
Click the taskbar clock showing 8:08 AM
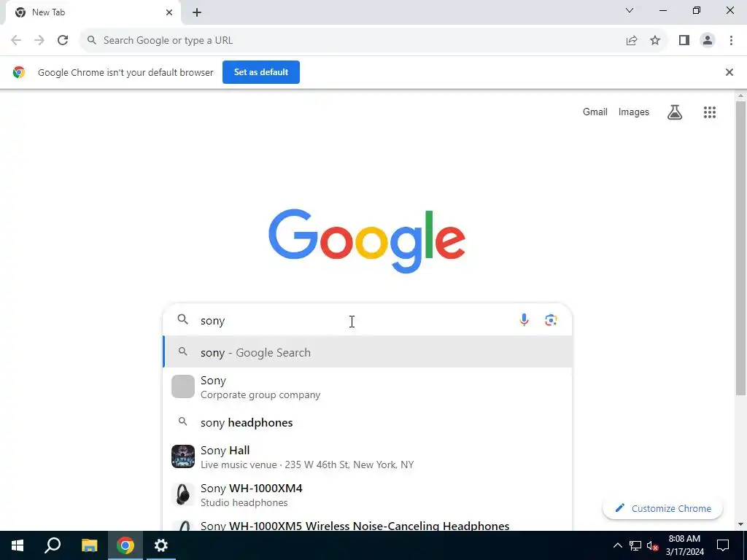684,545
